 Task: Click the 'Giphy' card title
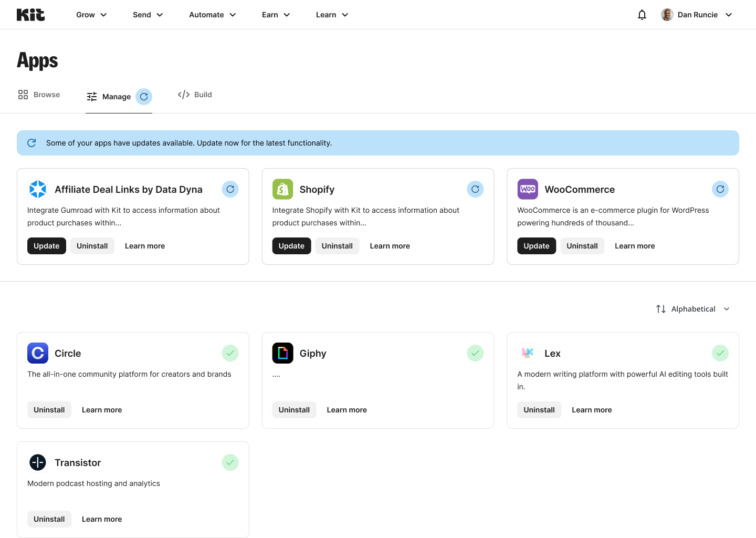(x=313, y=353)
